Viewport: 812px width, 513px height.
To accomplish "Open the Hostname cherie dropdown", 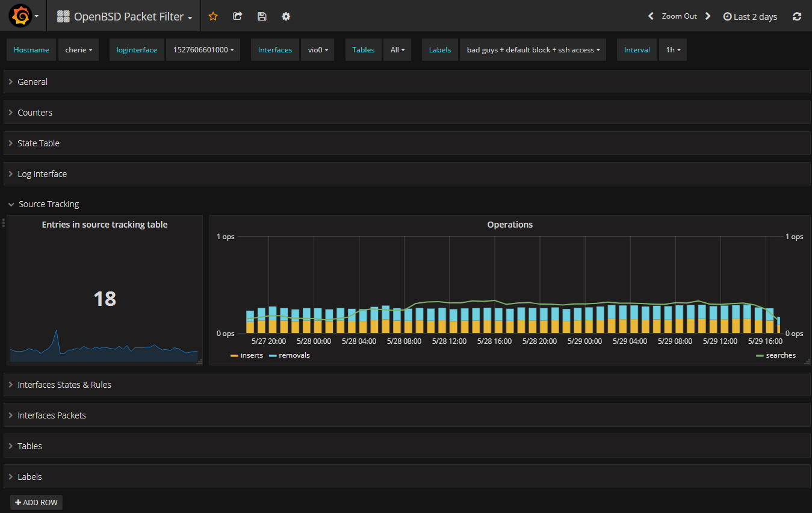I will (78, 50).
